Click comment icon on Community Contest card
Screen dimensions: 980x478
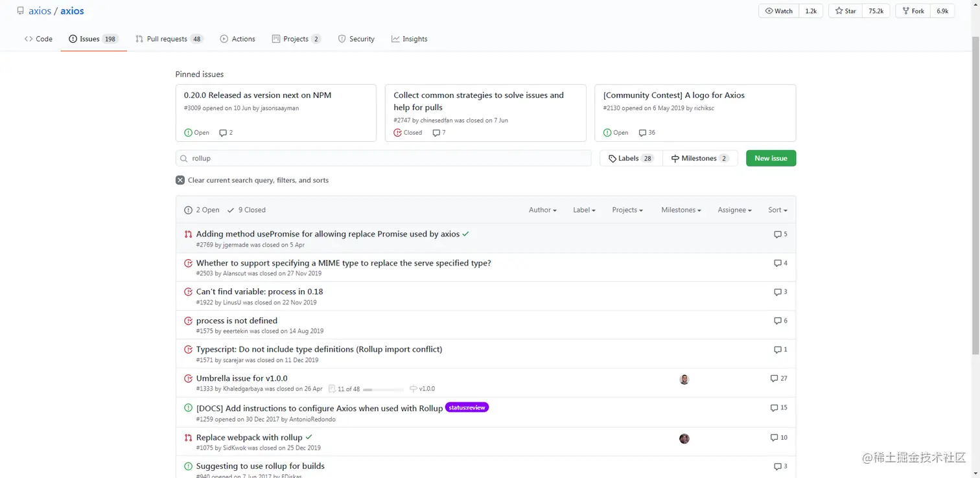(642, 133)
